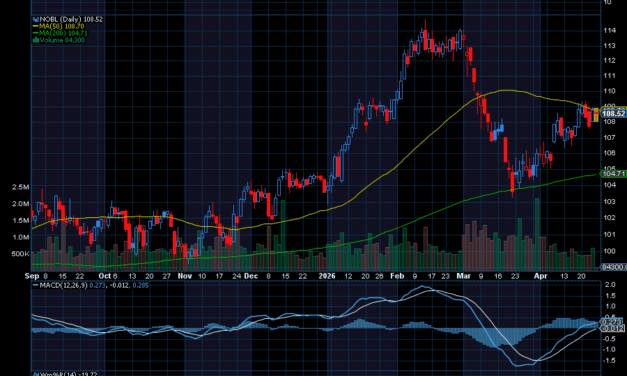Click the 0.273 MACD value tag
Viewport: 627px width, 376px height.
coord(612,322)
